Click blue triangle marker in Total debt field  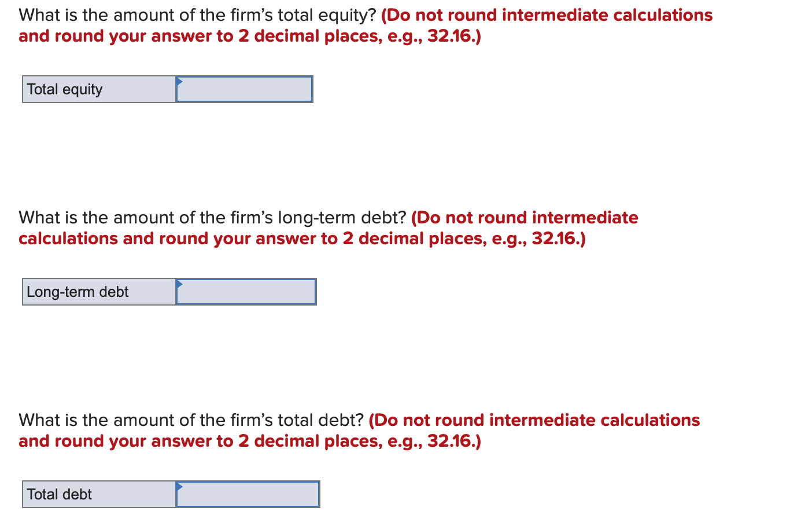pos(179,486)
